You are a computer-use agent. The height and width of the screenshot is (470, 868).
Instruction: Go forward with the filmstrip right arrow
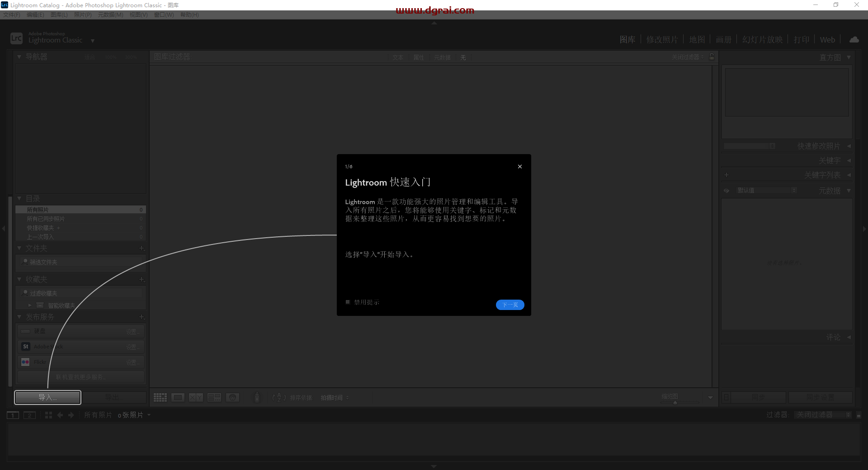pos(71,415)
